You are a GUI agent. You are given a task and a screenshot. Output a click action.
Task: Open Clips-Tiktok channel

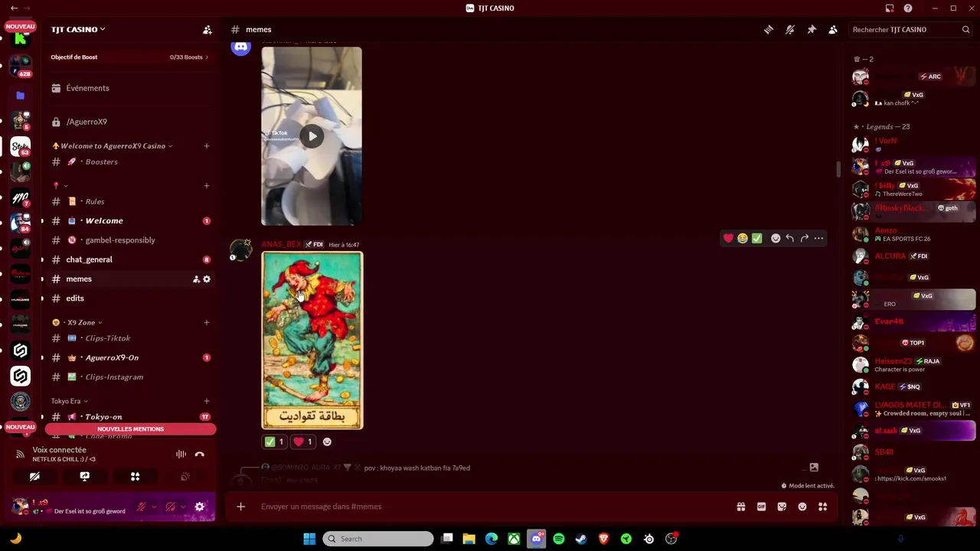pos(129,338)
